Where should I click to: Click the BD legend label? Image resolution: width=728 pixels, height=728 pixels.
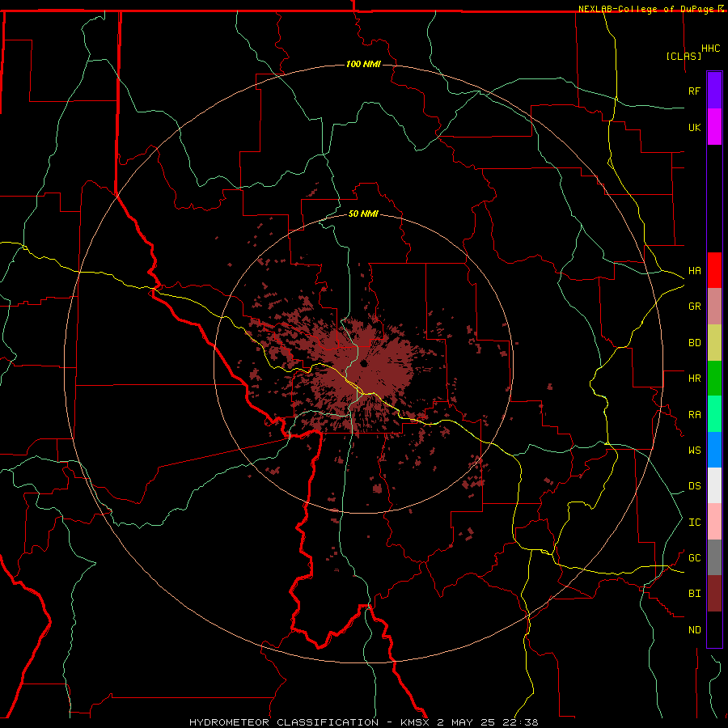pos(694,342)
